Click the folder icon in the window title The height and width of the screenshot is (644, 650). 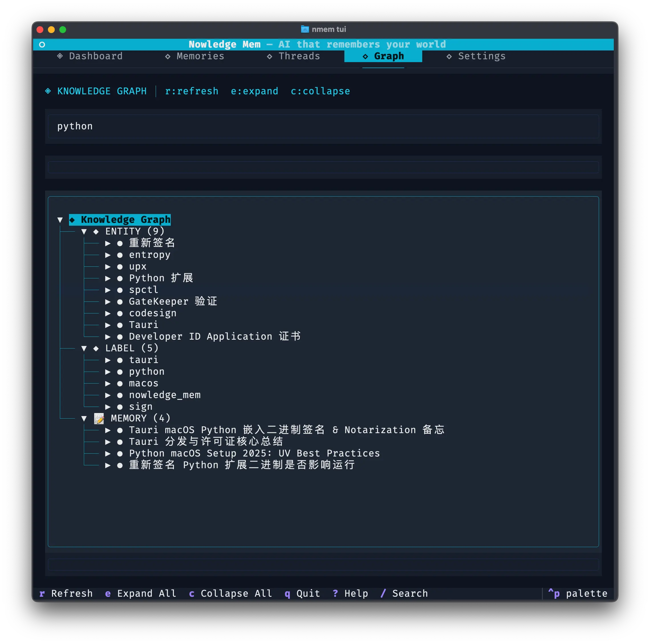304,29
